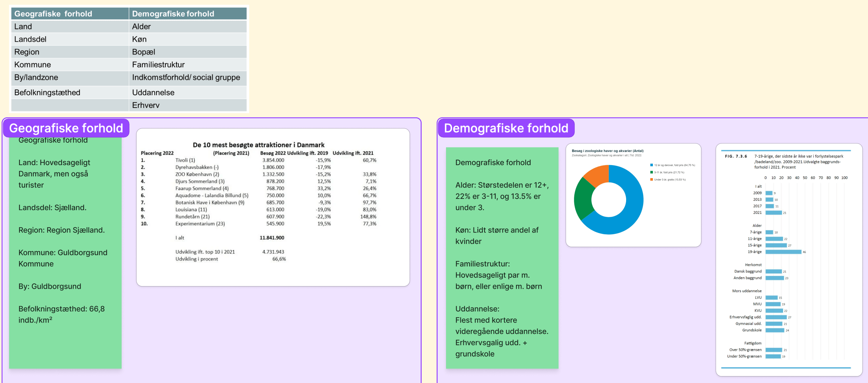This screenshot has height=383, width=868.
Task: Click 'Under 50%-grænsen' bar label
Action: coord(744,356)
